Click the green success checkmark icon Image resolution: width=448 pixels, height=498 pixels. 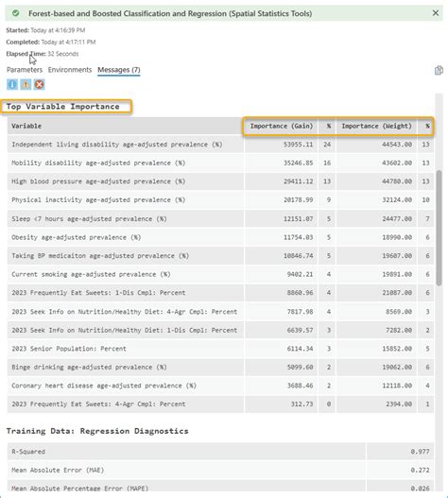coord(15,13)
